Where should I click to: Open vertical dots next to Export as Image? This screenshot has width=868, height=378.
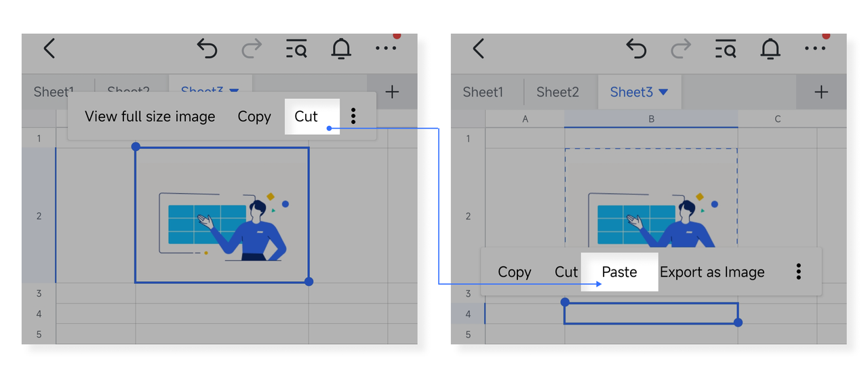799,272
